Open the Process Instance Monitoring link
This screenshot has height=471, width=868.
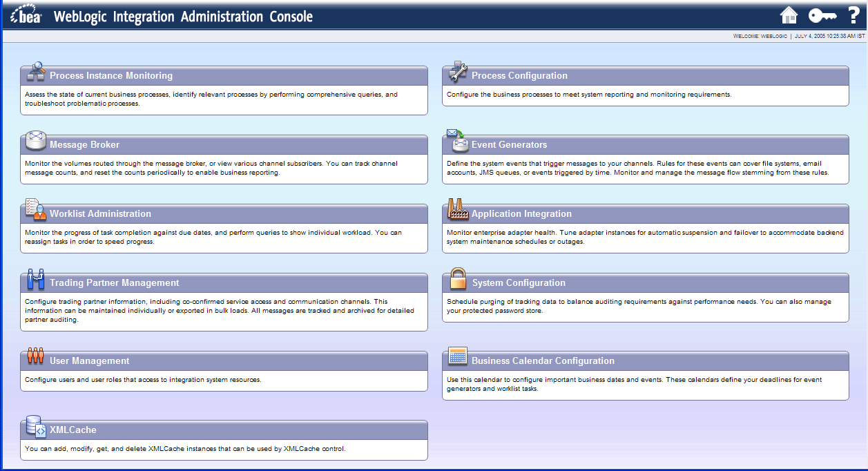tap(111, 76)
